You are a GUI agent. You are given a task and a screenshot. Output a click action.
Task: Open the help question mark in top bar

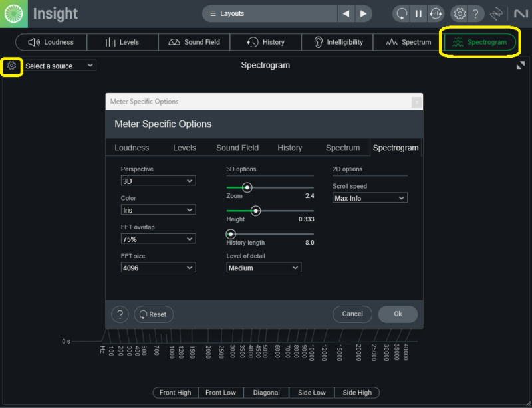click(475, 13)
